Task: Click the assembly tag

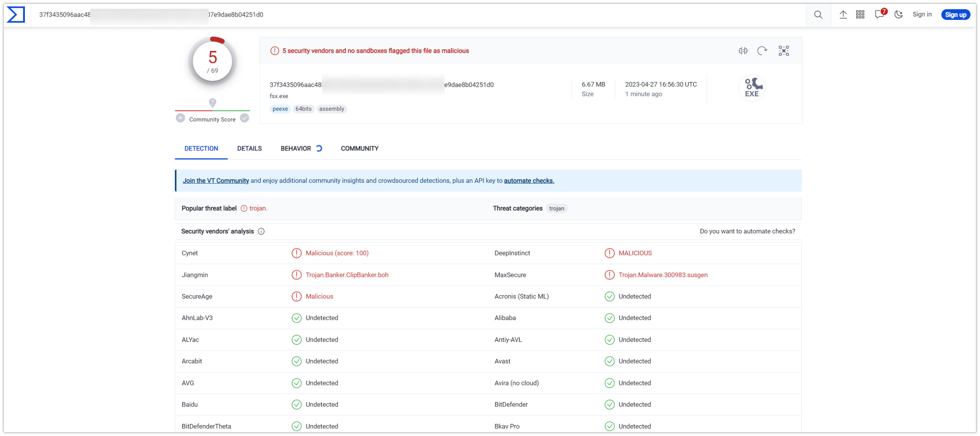Action: 332,109
